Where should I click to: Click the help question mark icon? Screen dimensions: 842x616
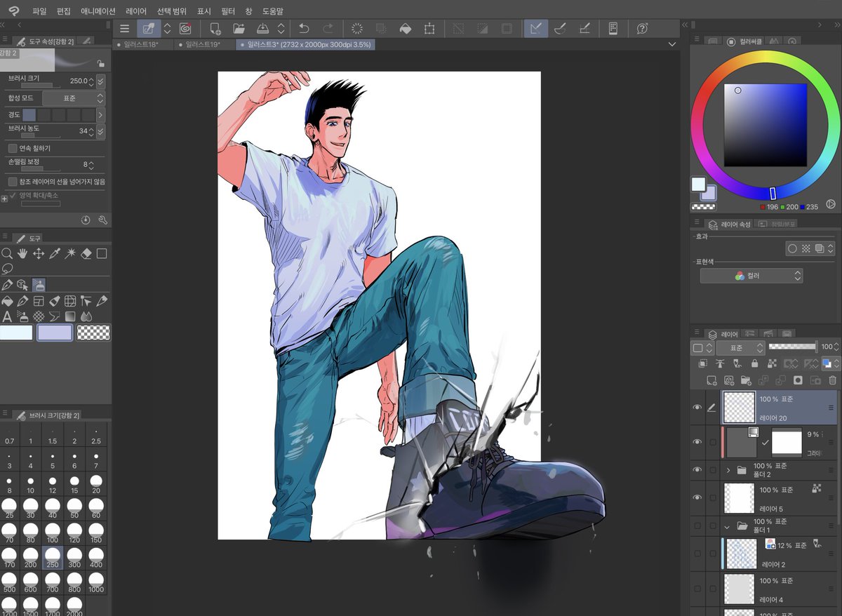(642, 28)
